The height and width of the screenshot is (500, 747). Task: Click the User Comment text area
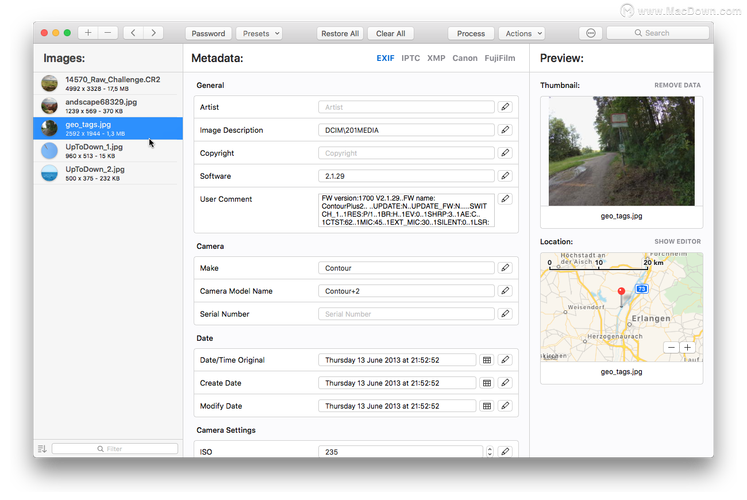click(406, 210)
